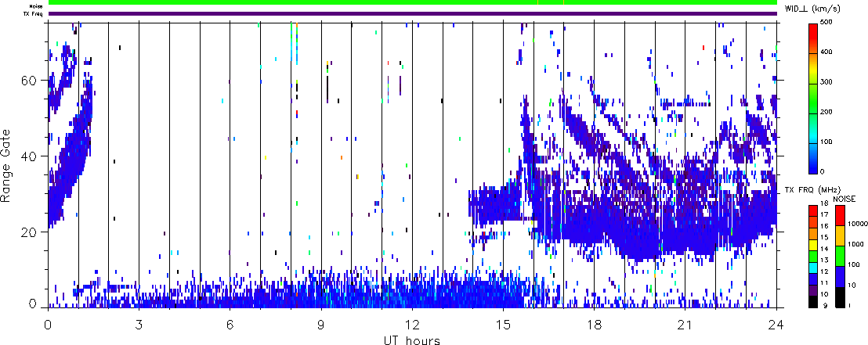The height and width of the screenshot is (345, 868).
Task: Click the green noise level strip
Action: (x=414, y=3)
